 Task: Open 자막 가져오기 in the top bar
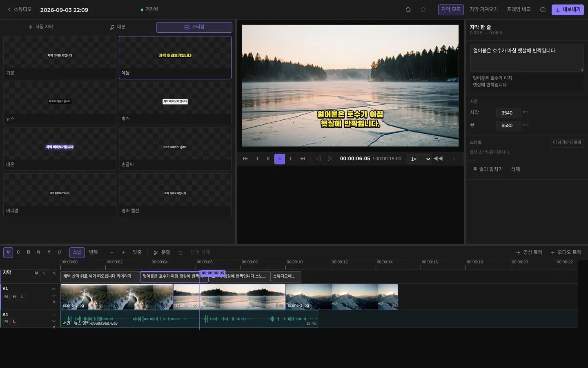pos(484,9)
